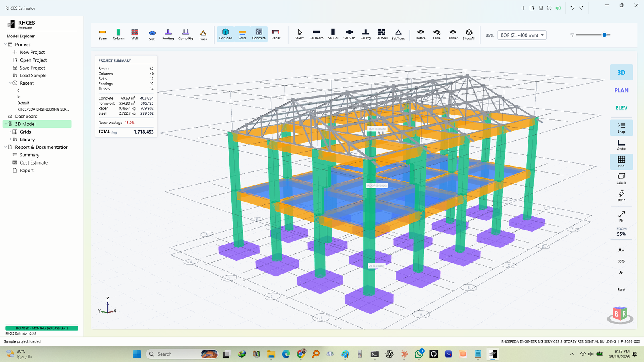644x362 pixels.
Task: Click the funnel filter icon
Action: pos(572,35)
